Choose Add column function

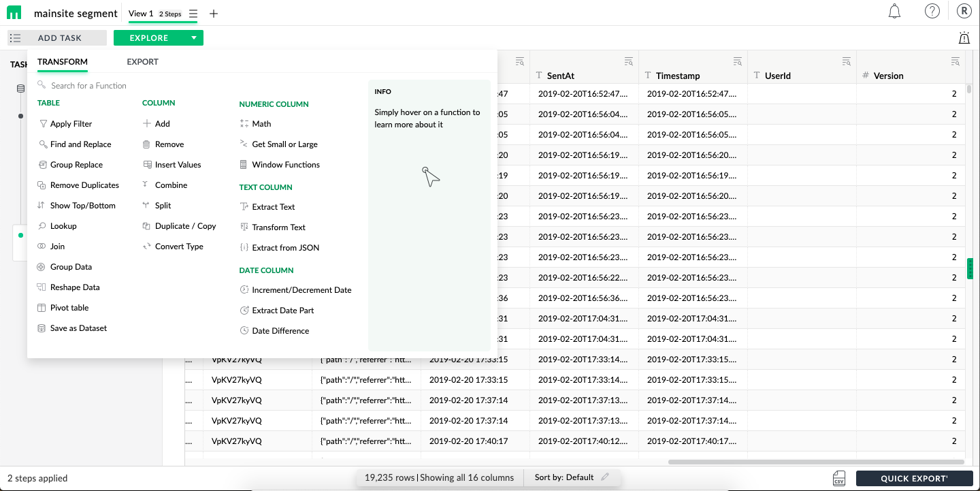click(157, 124)
